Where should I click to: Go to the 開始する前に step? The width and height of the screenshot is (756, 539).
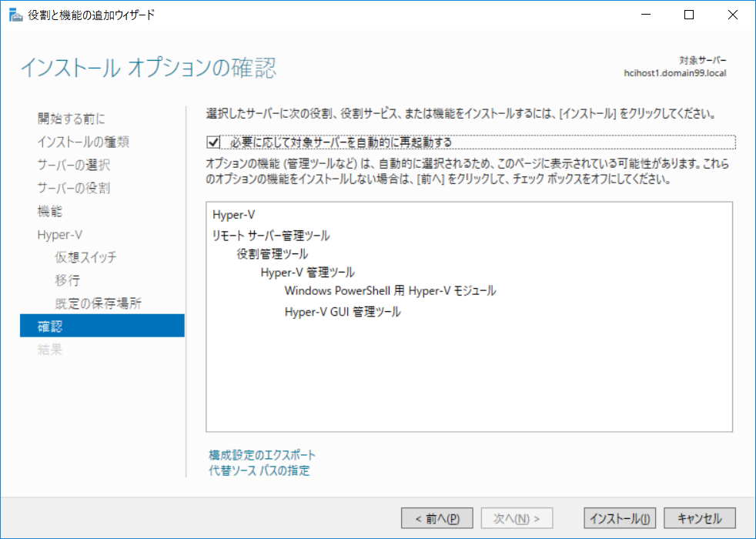coord(72,119)
